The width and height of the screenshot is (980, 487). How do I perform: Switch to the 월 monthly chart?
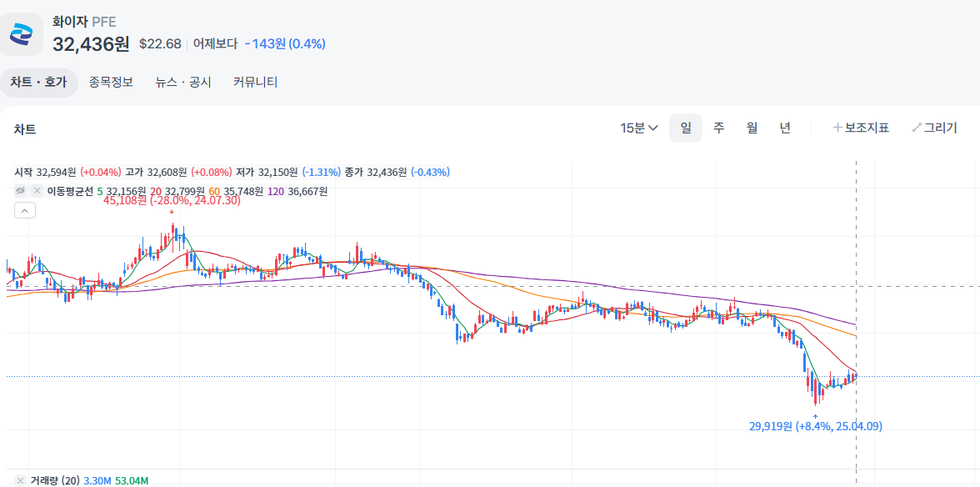752,128
